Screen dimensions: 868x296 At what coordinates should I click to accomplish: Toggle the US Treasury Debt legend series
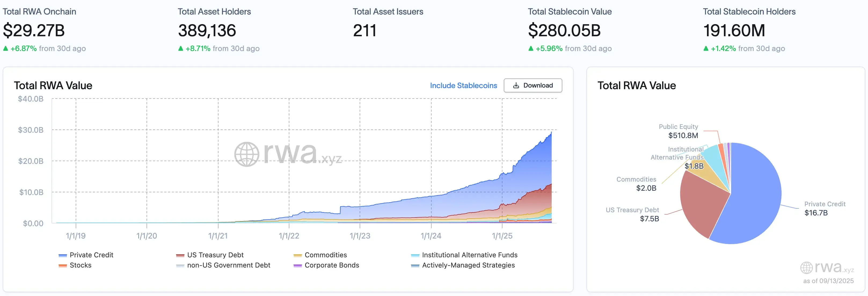coord(215,255)
